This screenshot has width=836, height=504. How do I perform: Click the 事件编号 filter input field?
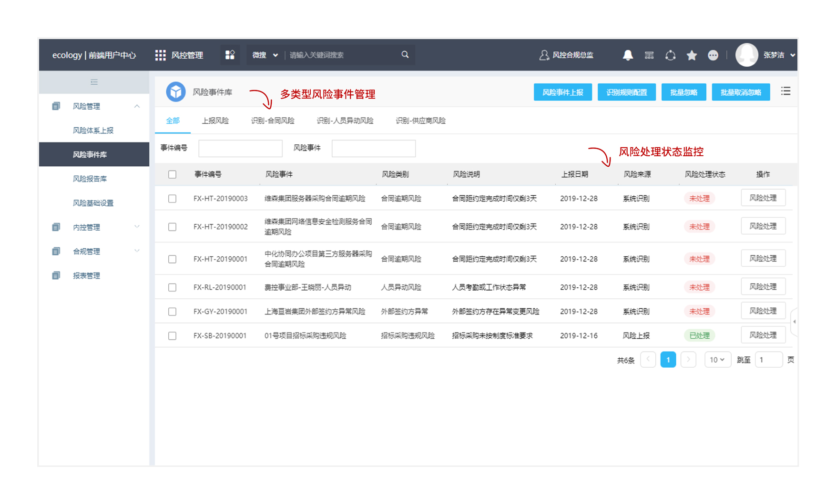[240, 148]
